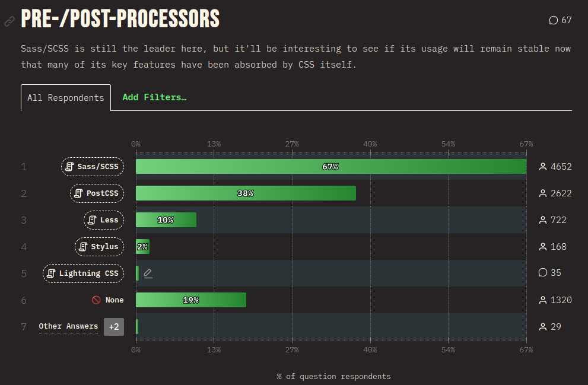The width and height of the screenshot is (588, 385).
Task: Click the section anchor link icon
Action: (x=9, y=21)
